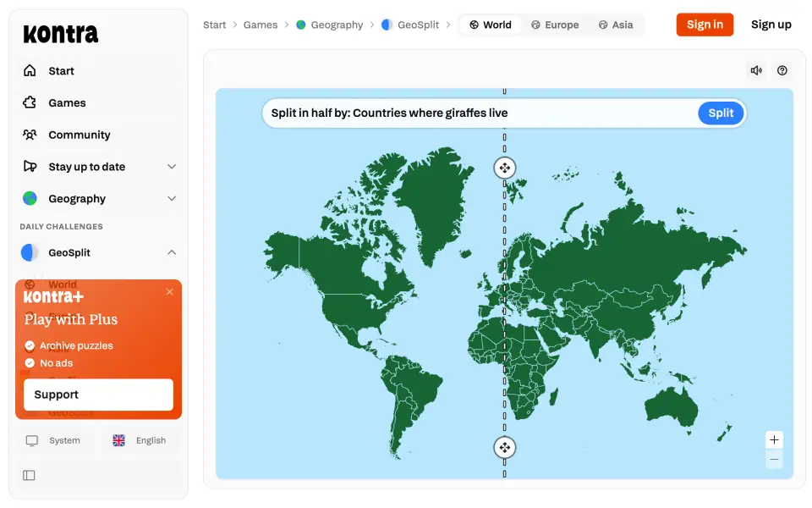Click the Play with Plus text

tap(71, 319)
